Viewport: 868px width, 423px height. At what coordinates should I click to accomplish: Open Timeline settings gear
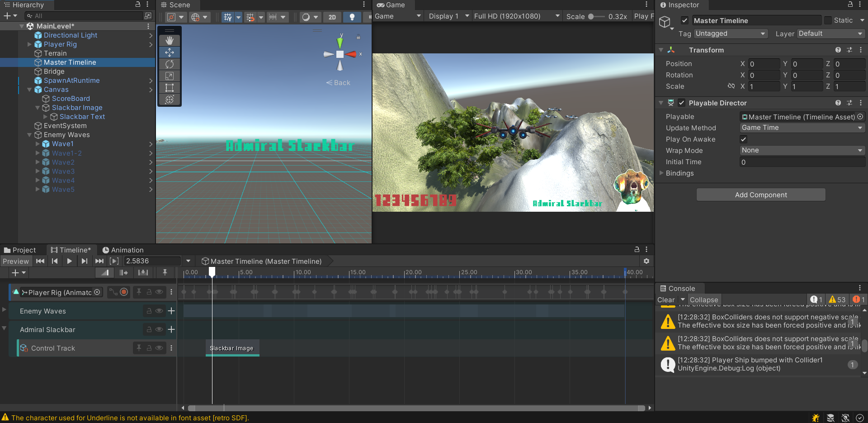(646, 261)
